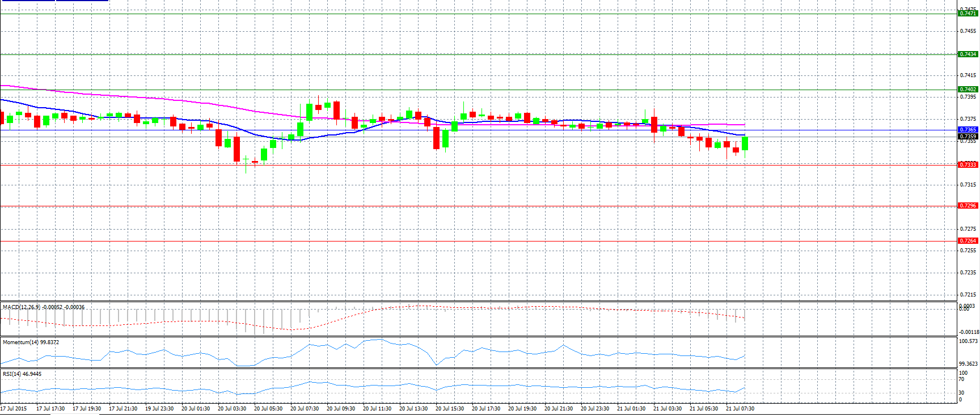
Task: Click the RSI scale value 30
Action: coord(961,393)
